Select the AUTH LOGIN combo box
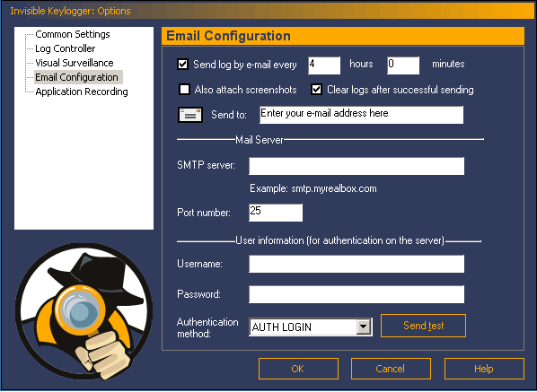 tap(311, 327)
